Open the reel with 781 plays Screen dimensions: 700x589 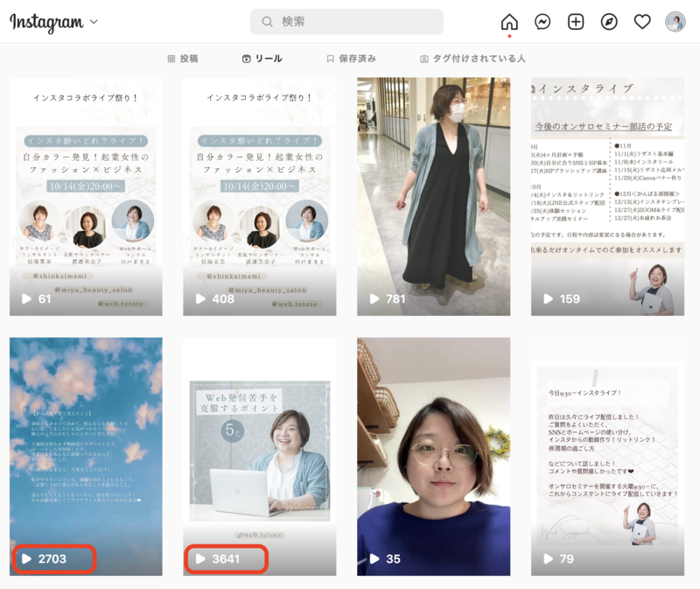(433, 197)
